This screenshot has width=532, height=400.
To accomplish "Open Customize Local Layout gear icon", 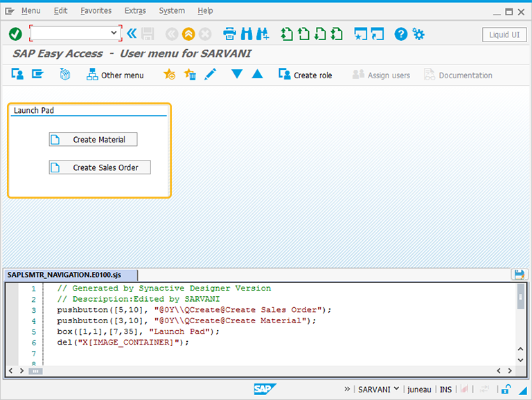I will point(418,34).
